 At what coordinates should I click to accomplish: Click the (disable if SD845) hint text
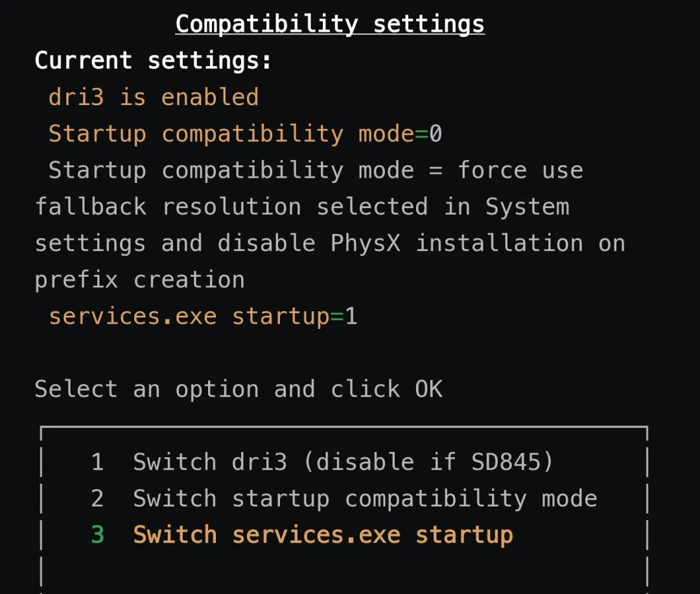(428, 462)
